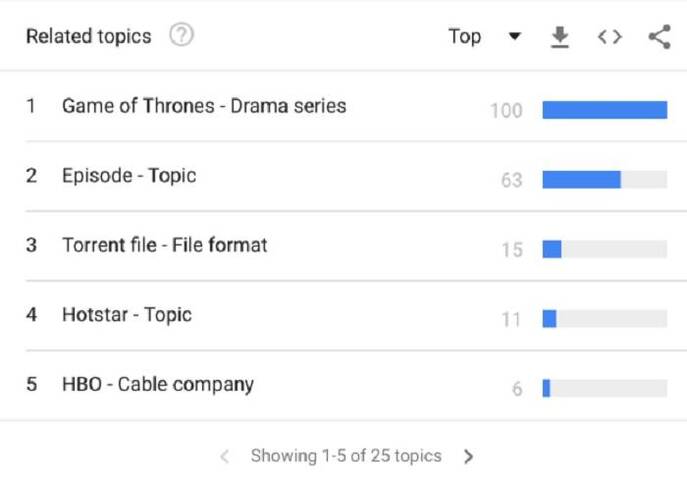The image size is (687, 486).
Task: Open Game of Thrones - Drama series topic
Action: [204, 106]
